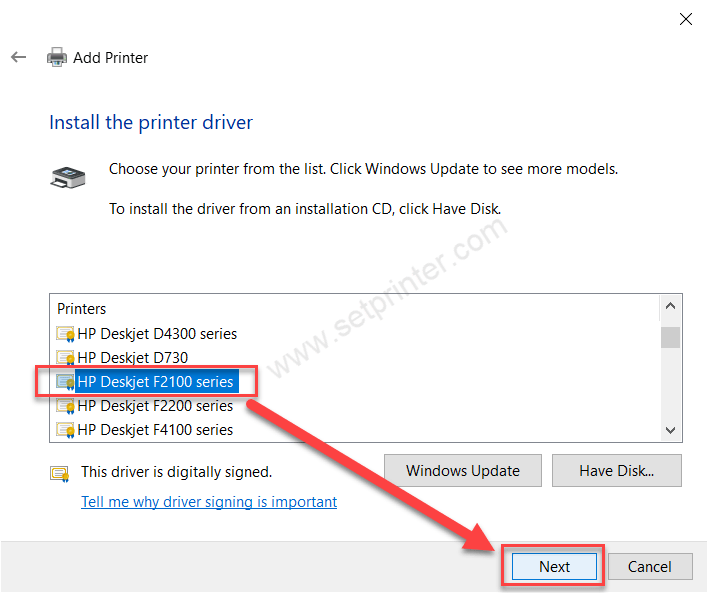Click the printer illustration beside the instructions
The width and height of the screenshot is (708, 593).
68,177
